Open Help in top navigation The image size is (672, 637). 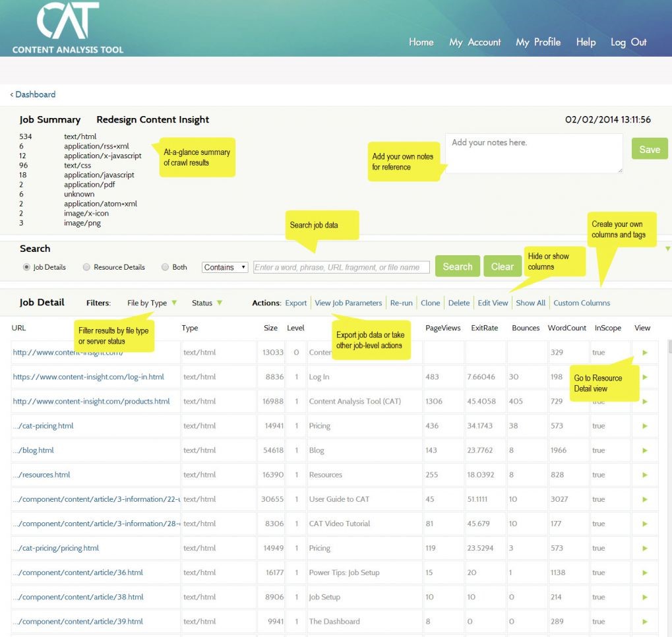(x=586, y=42)
